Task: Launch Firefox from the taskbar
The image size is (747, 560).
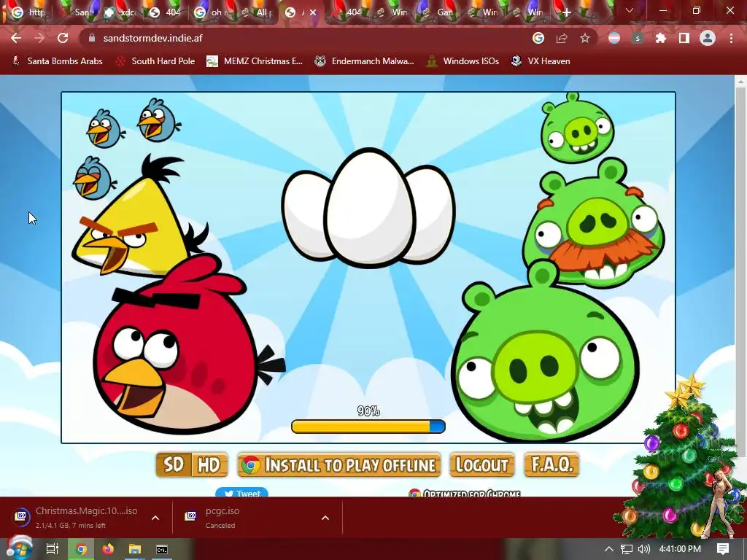Action: [108, 549]
